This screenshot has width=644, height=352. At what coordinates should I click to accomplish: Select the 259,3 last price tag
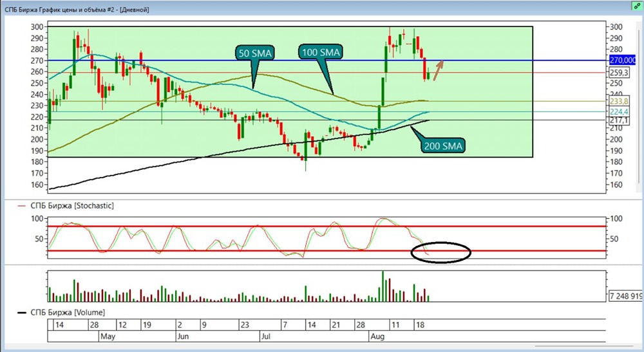click(x=620, y=73)
